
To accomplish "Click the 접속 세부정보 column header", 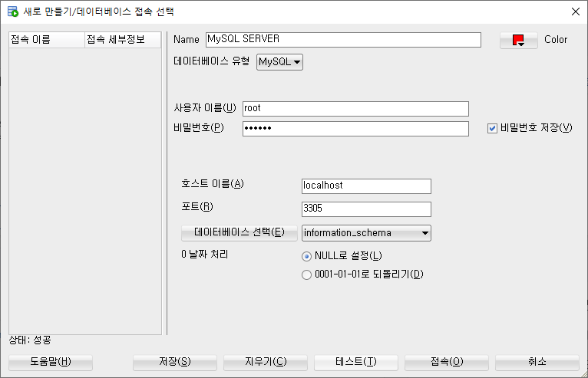I will 123,40.
